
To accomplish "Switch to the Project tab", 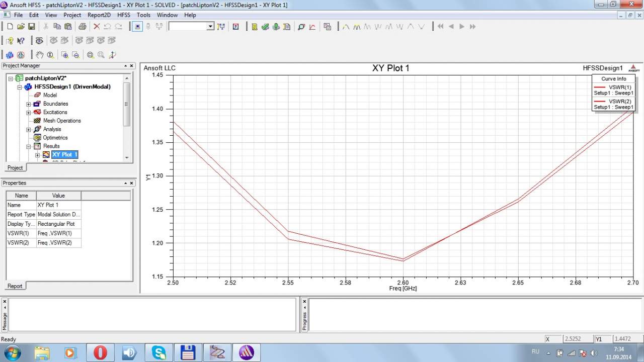I will [15, 167].
